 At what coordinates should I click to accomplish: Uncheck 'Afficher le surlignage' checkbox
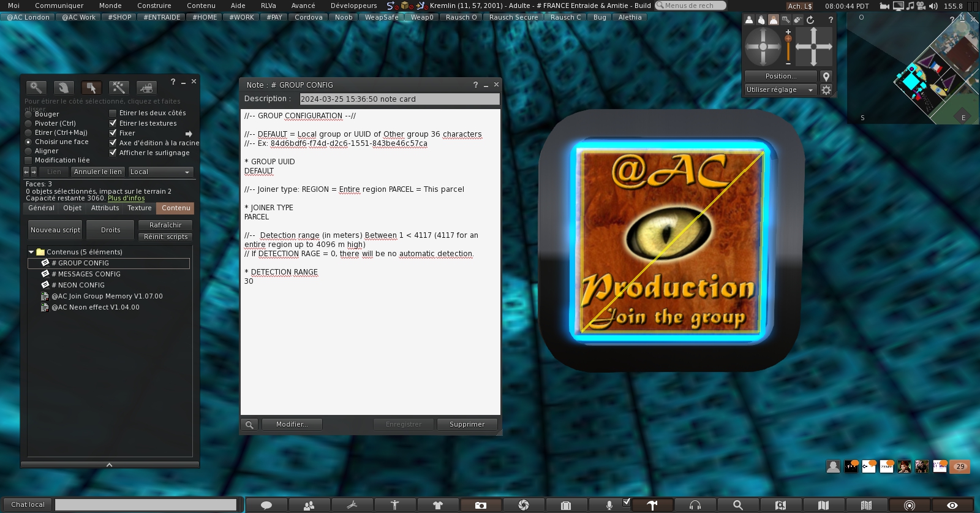[x=113, y=153]
